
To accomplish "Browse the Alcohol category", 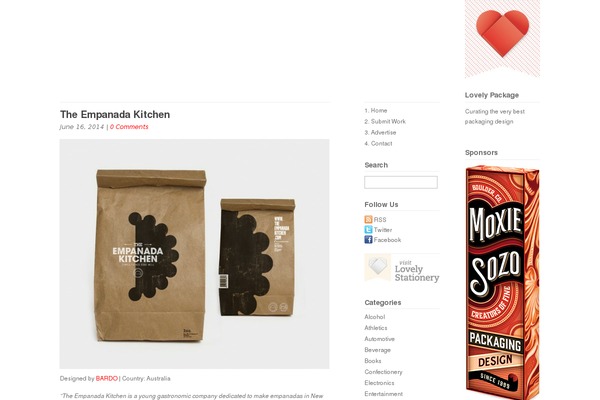I will [x=375, y=317].
